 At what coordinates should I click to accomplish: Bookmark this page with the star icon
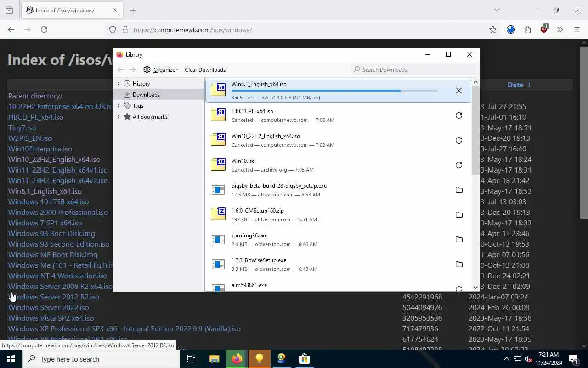[493, 30]
